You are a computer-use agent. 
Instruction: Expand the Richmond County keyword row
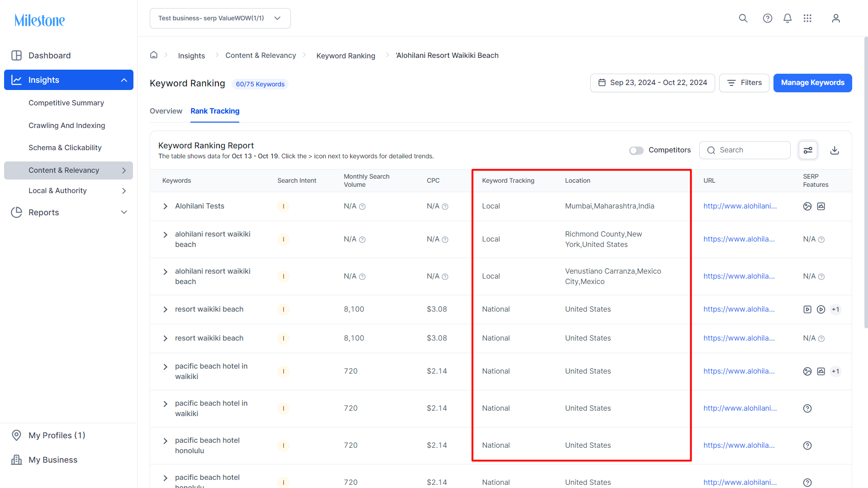(x=165, y=235)
